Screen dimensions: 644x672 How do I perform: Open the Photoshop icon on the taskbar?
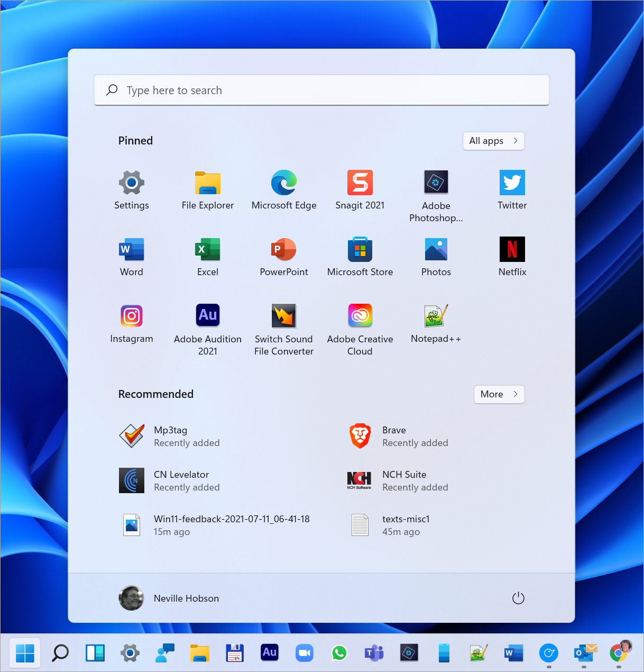point(409,653)
